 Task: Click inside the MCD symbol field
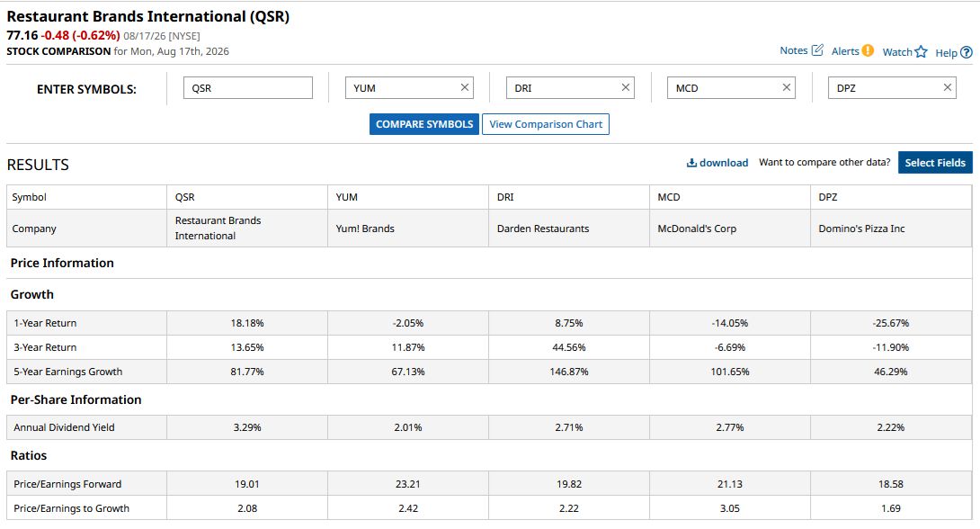(725, 87)
